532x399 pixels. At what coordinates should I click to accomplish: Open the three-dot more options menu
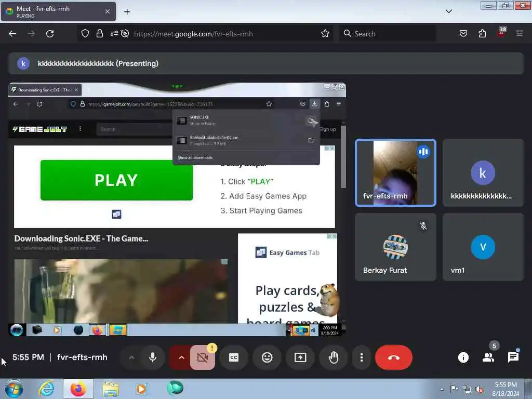click(362, 357)
